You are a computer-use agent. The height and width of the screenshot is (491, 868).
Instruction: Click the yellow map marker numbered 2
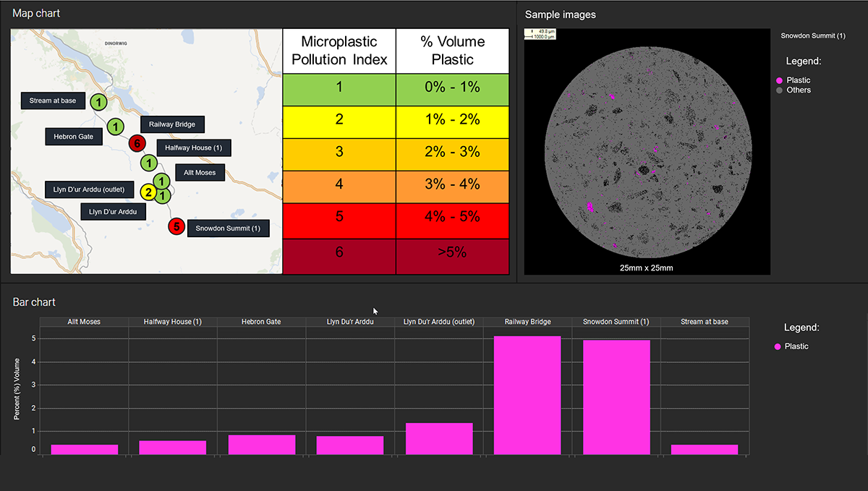(x=148, y=192)
